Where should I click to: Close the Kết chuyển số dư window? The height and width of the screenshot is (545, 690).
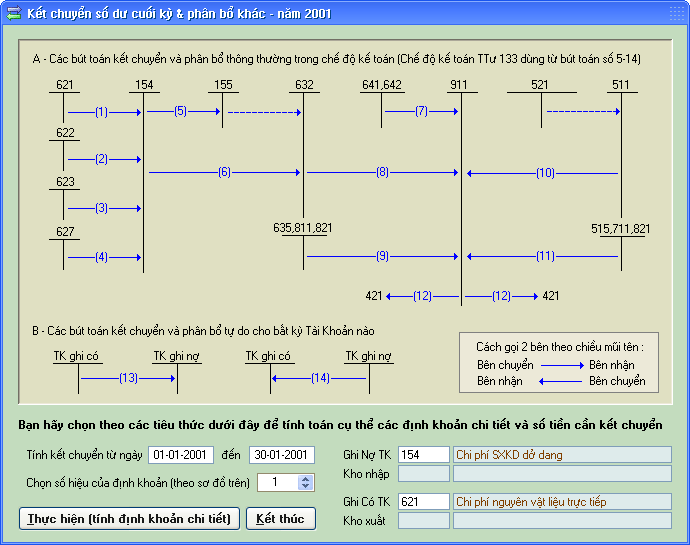tap(672, 14)
